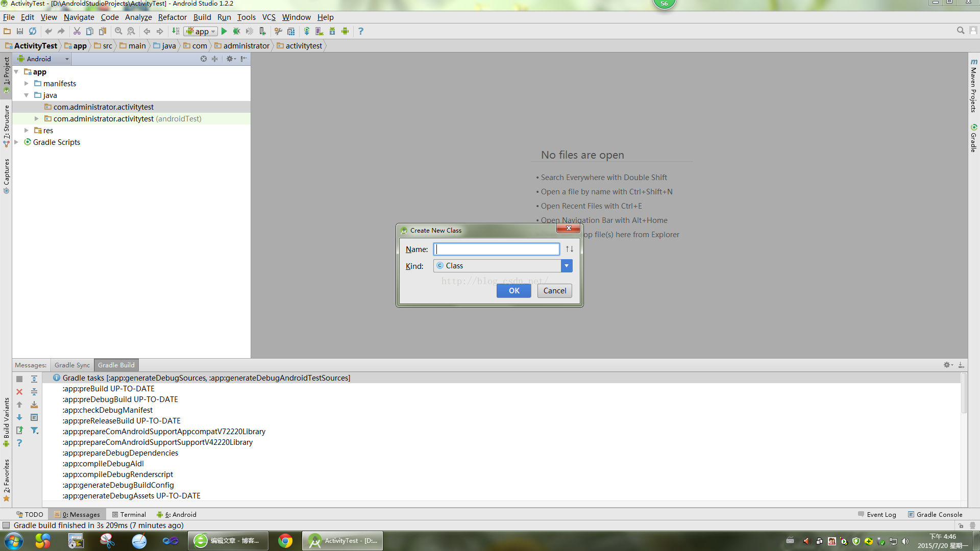Click the Copy icon in toolbar
This screenshot has width=980, height=551.
coord(90,31)
